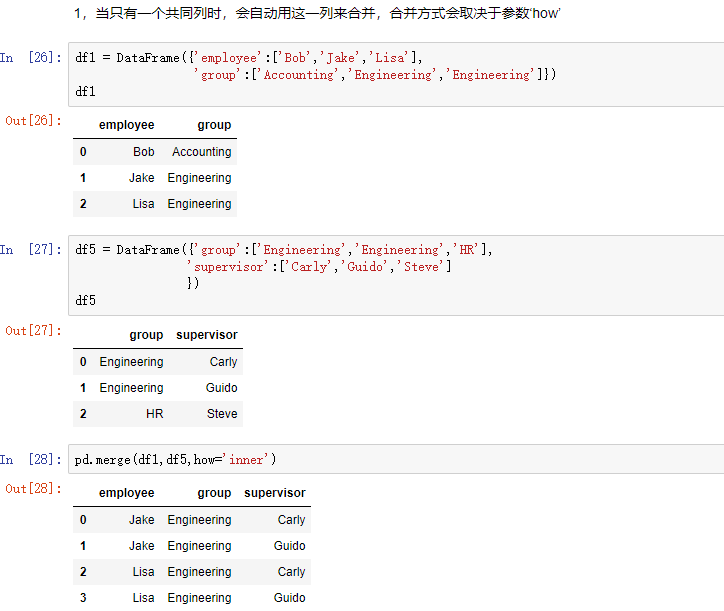Click the In [26] code cell
Screen dimensions: 724x611
tap(396, 74)
